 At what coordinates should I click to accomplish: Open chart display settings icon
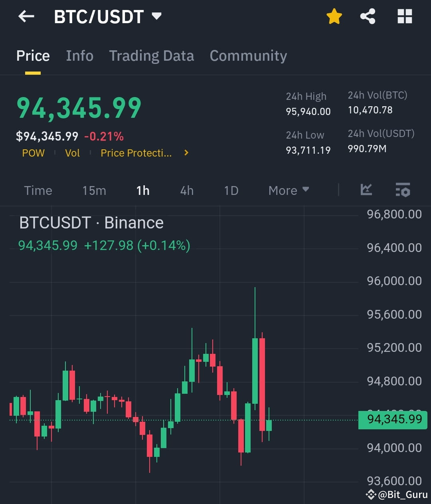coord(403,190)
